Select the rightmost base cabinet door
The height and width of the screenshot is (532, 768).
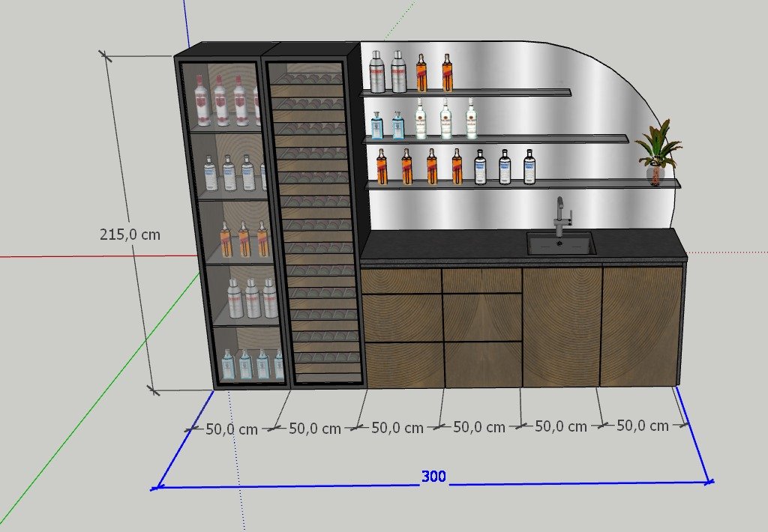(641, 326)
